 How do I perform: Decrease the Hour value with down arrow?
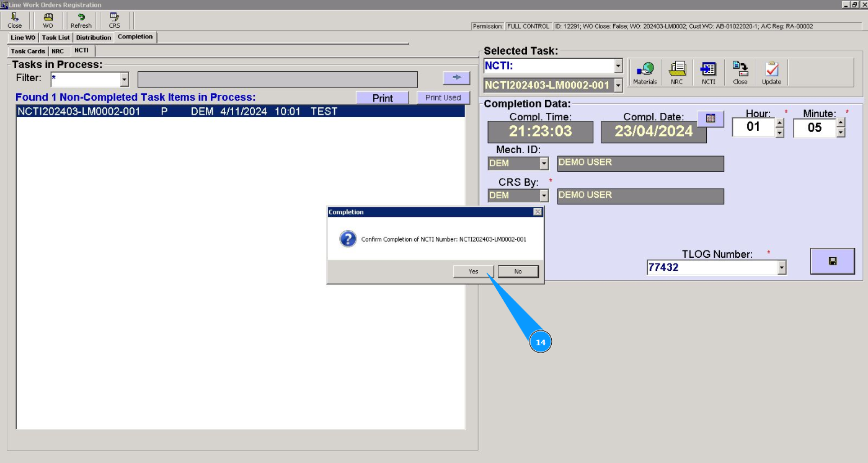[779, 133]
